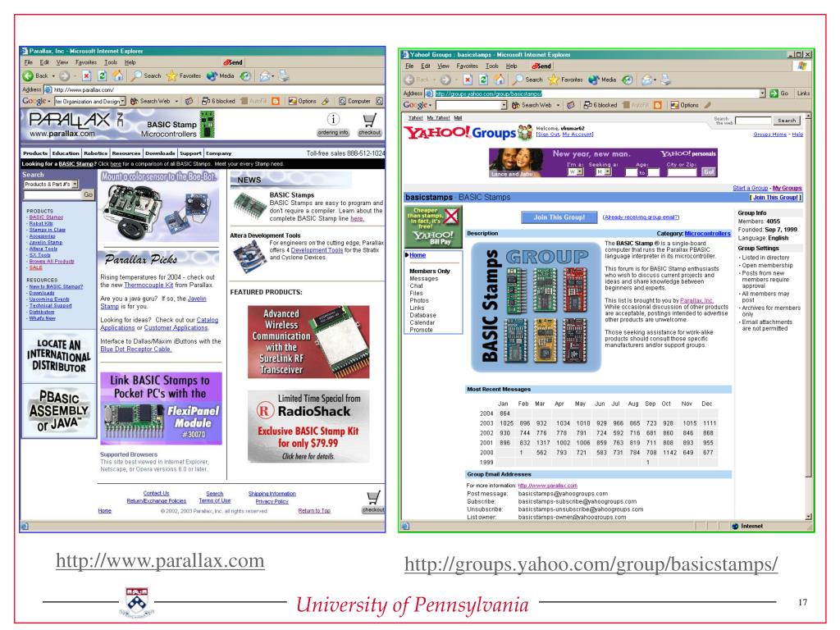The width and height of the screenshot is (840, 630).
Task: Open File menu in Parallax window
Action: pyautogui.click(x=28, y=62)
